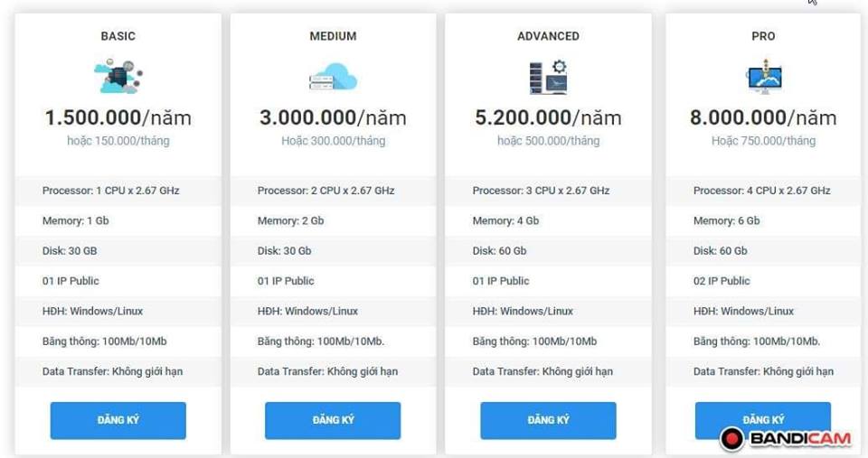The height and width of the screenshot is (458, 868).
Task: Click the 'hoặc 150.000/tháng' monthly price
Action: [x=118, y=141]
